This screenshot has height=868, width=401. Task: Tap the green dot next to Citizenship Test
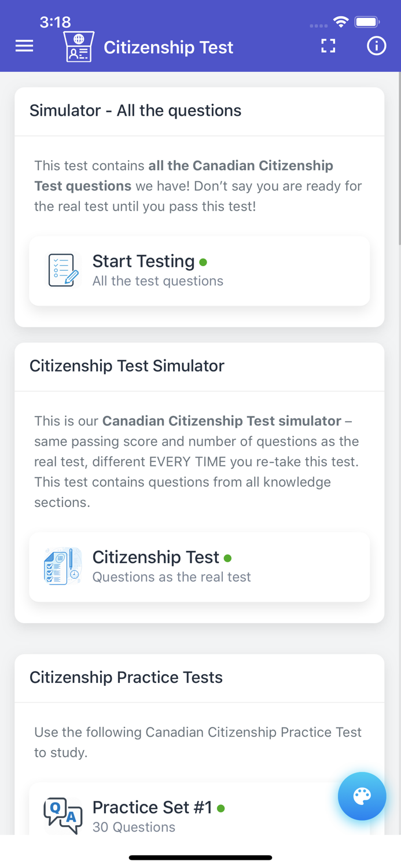click(228, 558)
